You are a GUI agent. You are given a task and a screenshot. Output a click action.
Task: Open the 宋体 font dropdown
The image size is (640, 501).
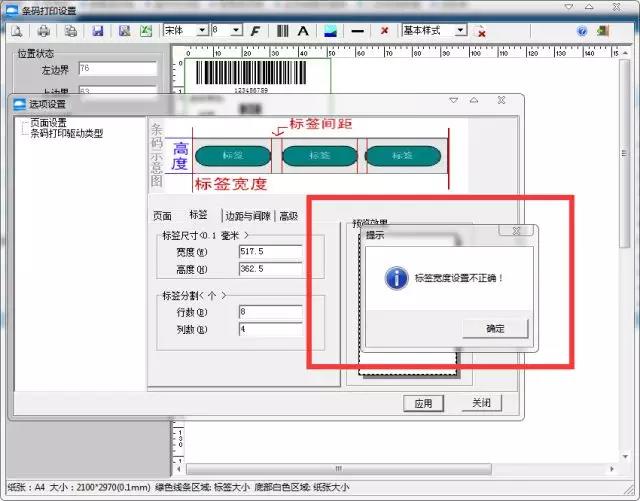[203, 31]
